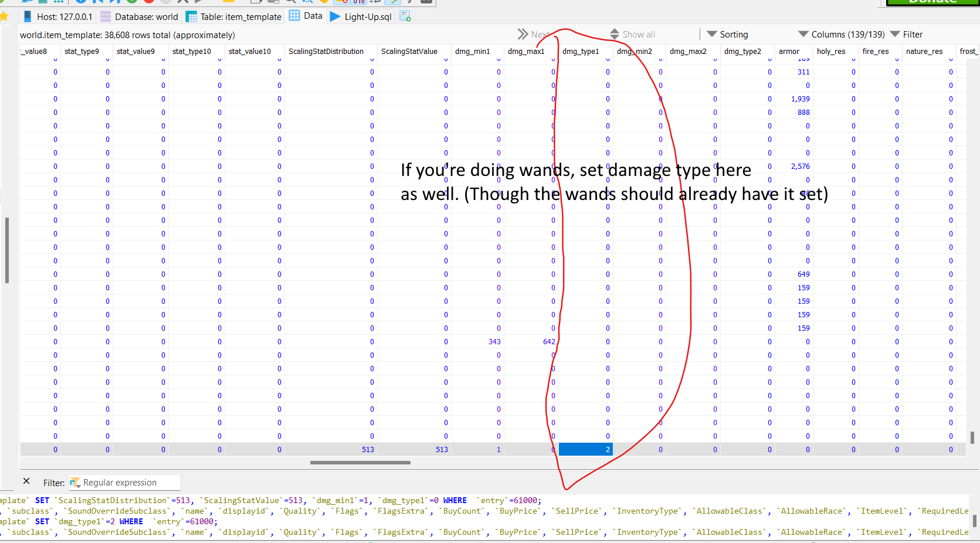980x543 pixels.
Task: Open the Filter dropdown
Action: pyautogui.click(x=906, y=35)
